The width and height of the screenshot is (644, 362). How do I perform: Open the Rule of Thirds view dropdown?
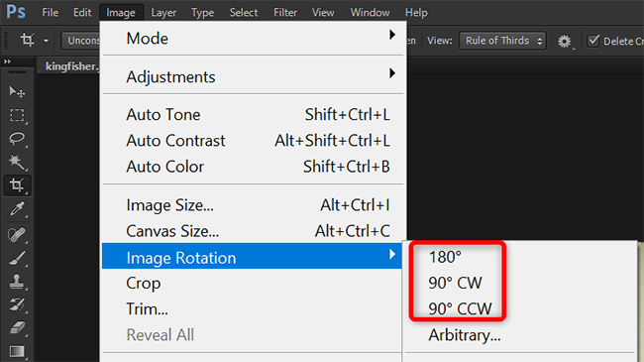click(502, 41)
